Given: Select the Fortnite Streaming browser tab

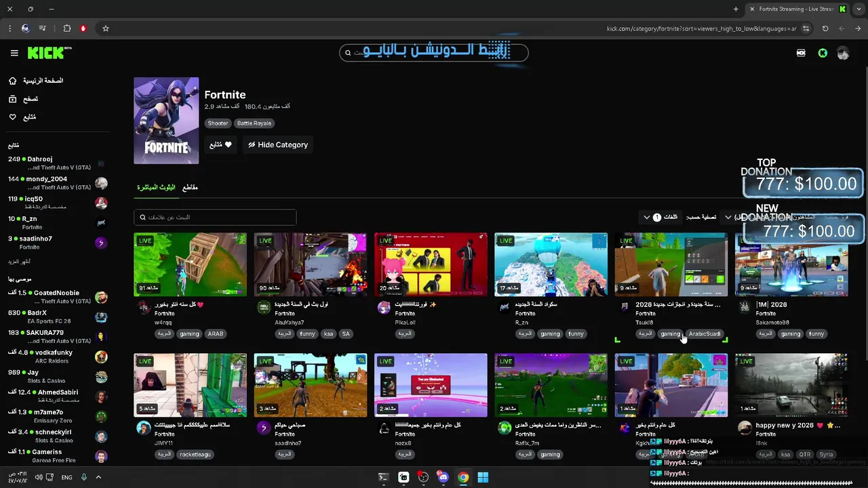Looking at the screenshot, I should click(x=797, y=9).
